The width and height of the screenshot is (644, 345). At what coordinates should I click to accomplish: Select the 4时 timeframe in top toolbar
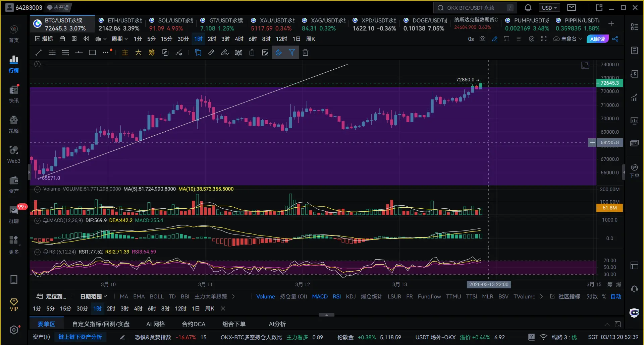[239, 39]
